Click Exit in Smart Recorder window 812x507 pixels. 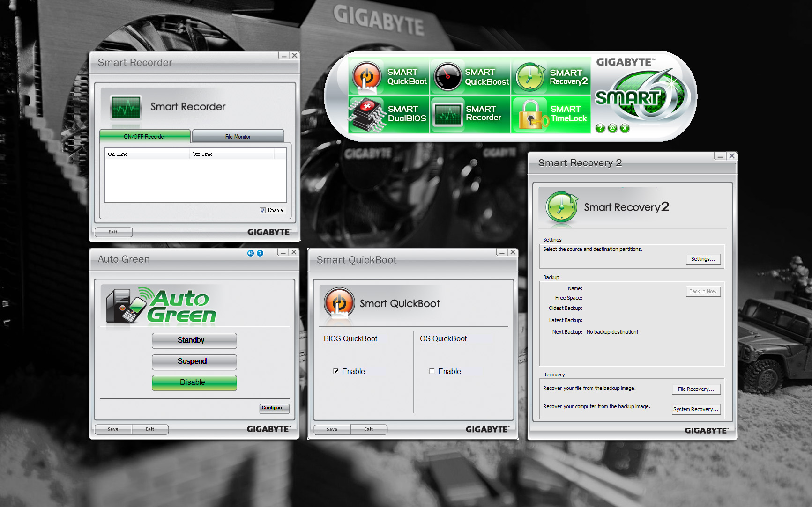(x=113, y=232)
